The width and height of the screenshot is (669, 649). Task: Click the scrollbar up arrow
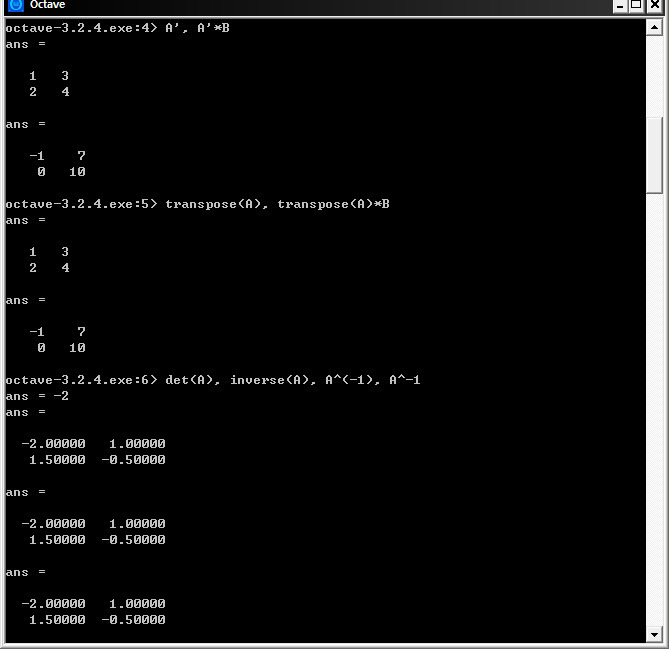(654, 28)
